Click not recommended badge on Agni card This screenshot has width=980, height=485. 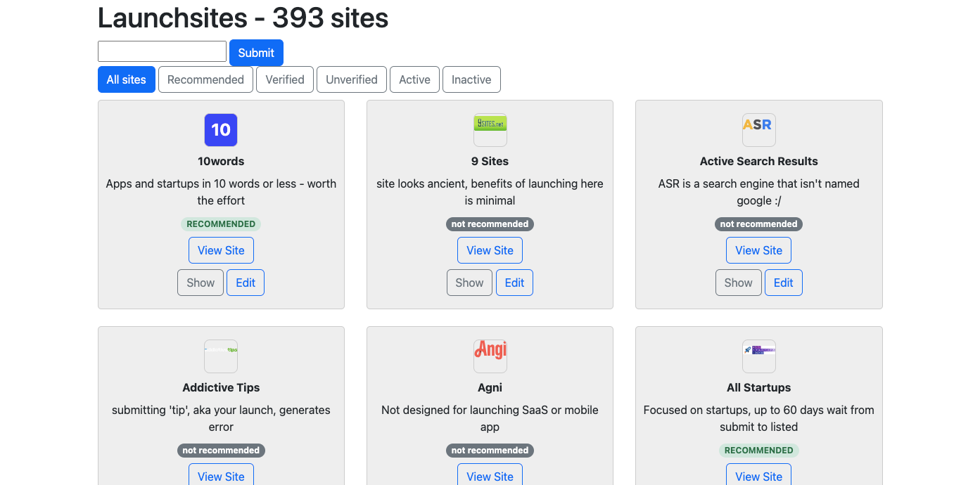point(490,451)
